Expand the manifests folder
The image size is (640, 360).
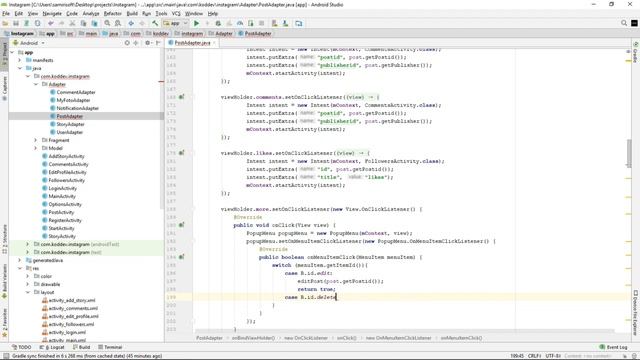(x=20, y=60)
